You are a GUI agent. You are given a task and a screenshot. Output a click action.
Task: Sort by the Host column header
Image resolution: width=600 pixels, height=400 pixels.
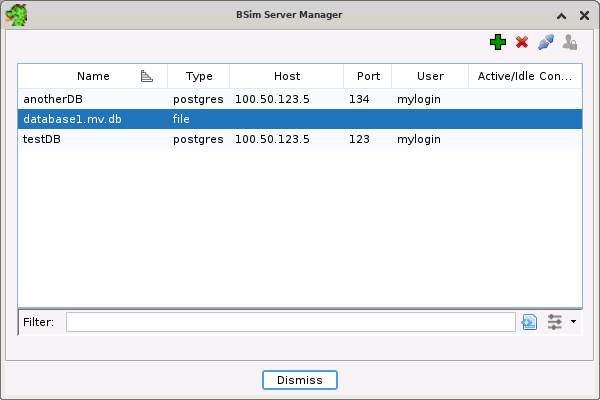286,76
